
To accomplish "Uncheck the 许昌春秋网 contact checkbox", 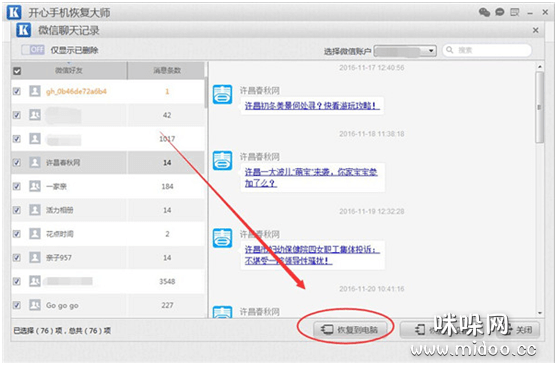I will pyautogui.click(x=17, y=163).
